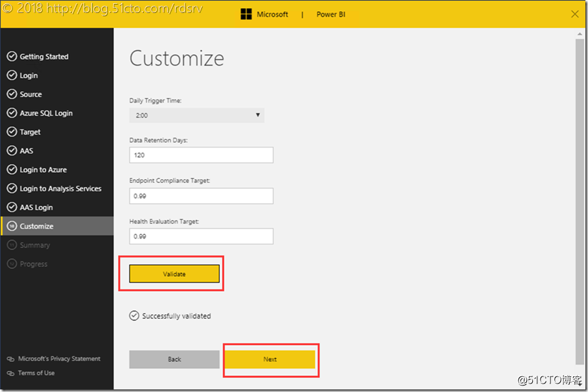Click the Data Retention Days label

[x=159, y=140]
